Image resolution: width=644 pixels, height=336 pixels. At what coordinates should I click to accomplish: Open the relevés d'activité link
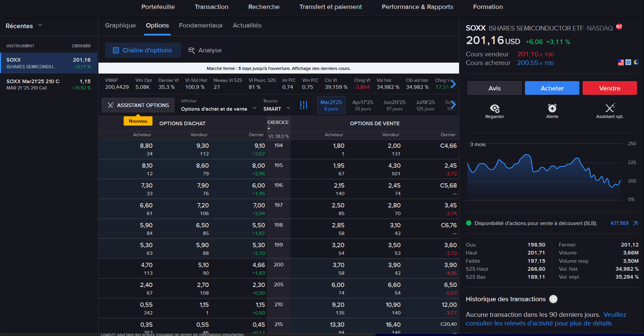pos(546,319)
